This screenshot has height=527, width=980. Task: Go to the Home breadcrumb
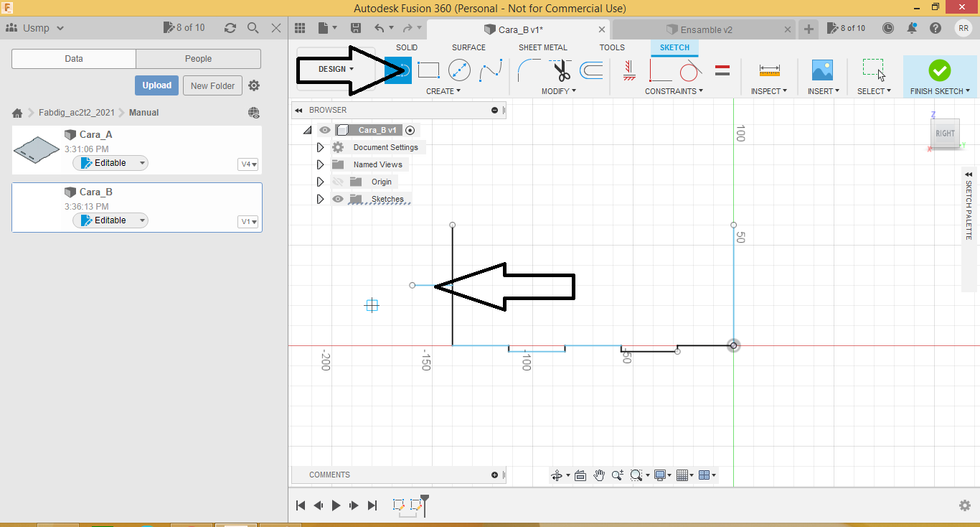click(17, 113)
